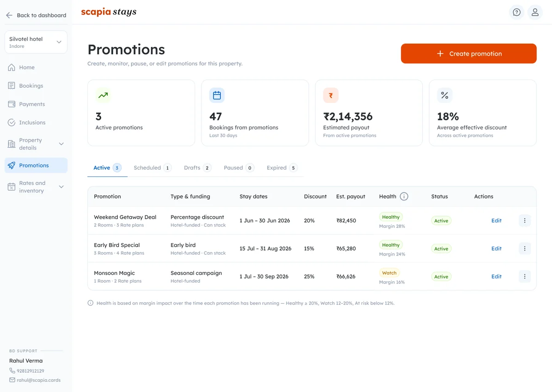Screen dimensions: 552x392
Task: Open the three-dot menu for Early Bird Special
Action: coord(525,249)
